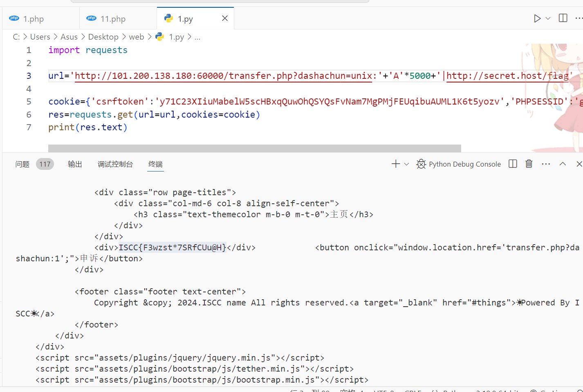Click the row page-titles div line
583x392 pixels.
(165, 192)
